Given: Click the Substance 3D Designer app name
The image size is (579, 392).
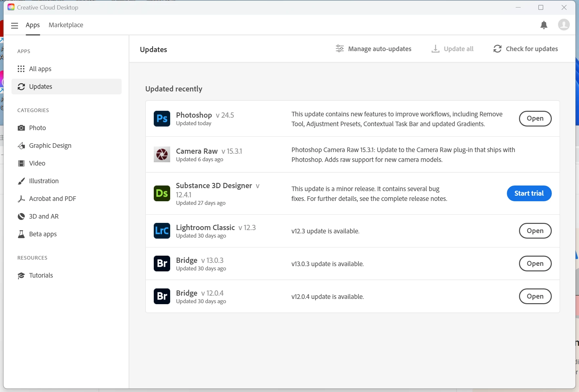Looking at the screenshot, I should [x=214, y=186].
